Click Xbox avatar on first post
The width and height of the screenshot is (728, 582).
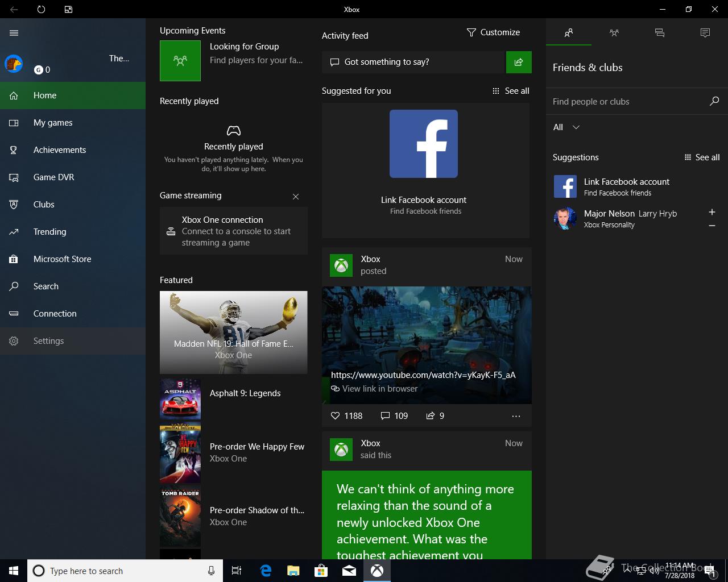(341, 265)
